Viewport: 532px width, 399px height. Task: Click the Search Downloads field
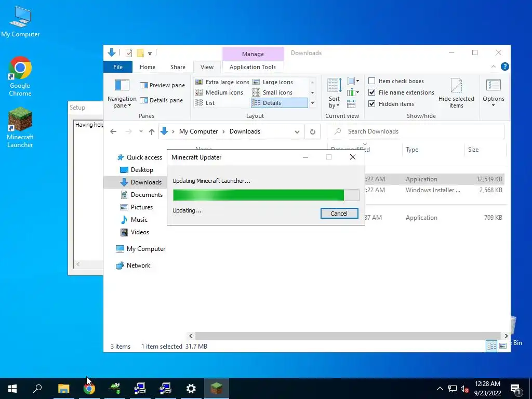click(x=416, y=131)
